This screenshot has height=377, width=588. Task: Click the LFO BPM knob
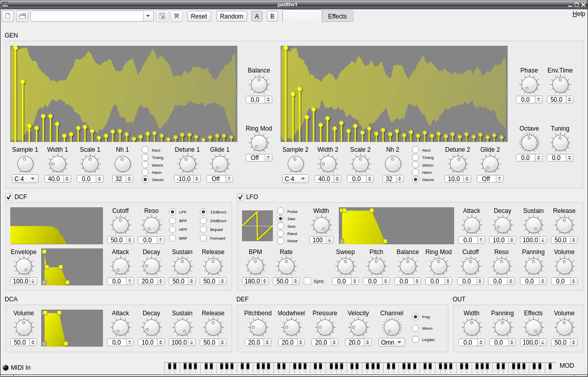click(x=255, y=266)
